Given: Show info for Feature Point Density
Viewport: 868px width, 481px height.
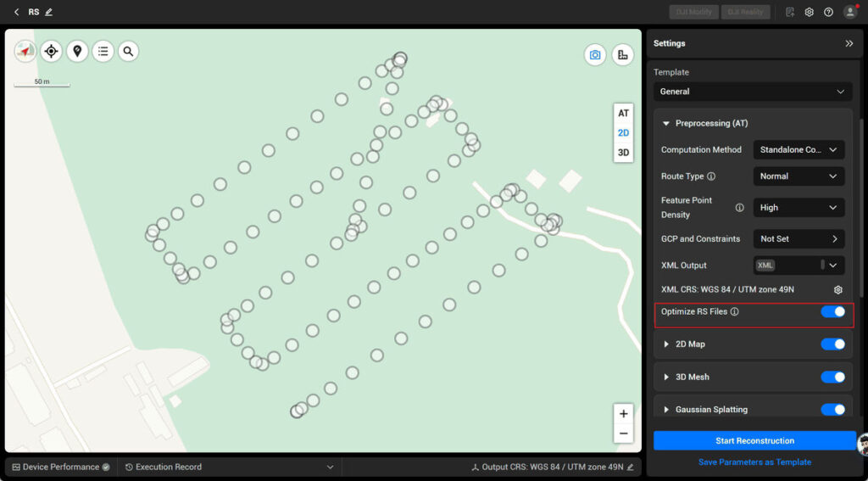Looking at the screenshot, I should [739, 208].
